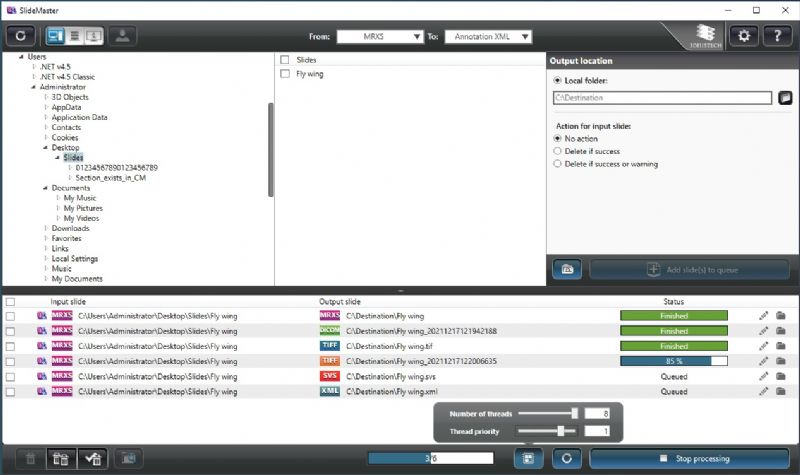
Task: Edit the first Fly wing MRXS output row pencil
Action: [763, 316]
